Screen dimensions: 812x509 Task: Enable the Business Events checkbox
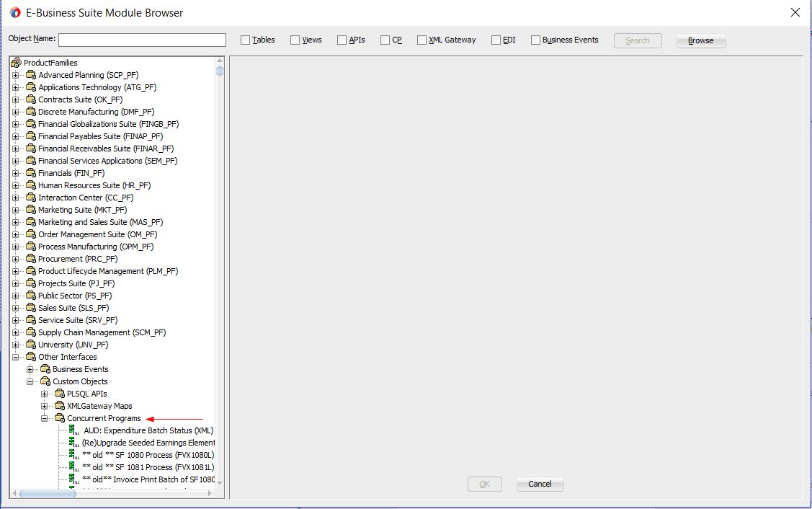pos(535,40)
